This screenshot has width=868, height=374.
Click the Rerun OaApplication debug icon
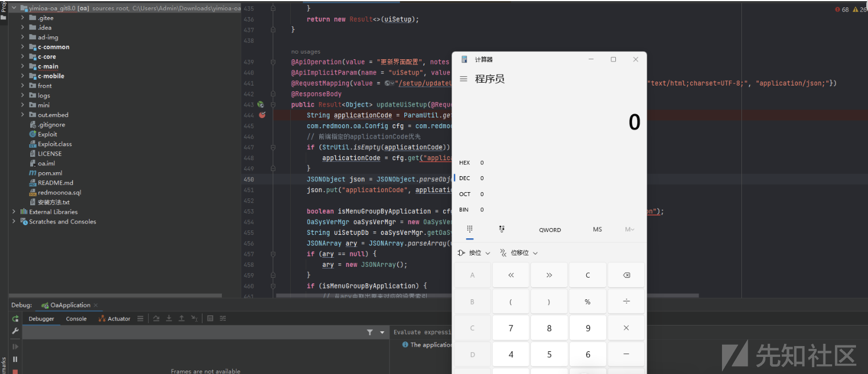15,319
